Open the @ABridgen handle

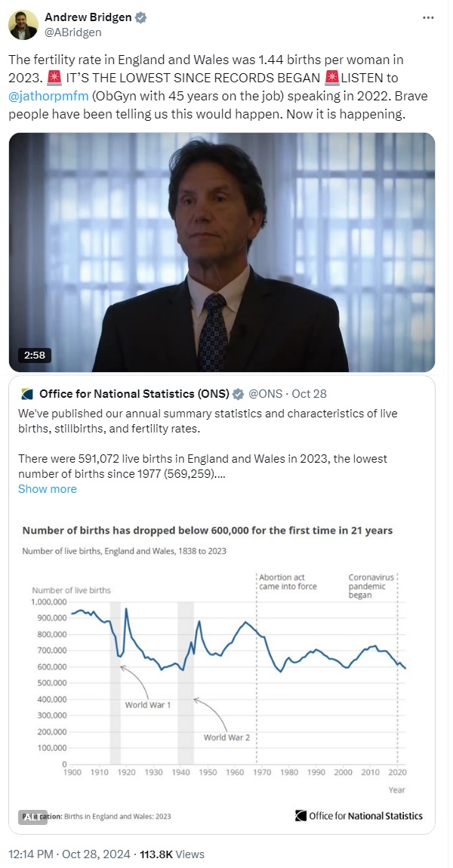coord(73,32)
